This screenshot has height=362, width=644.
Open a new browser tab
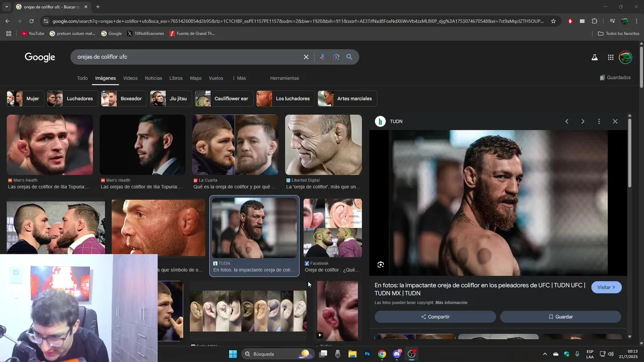point(98,7)
